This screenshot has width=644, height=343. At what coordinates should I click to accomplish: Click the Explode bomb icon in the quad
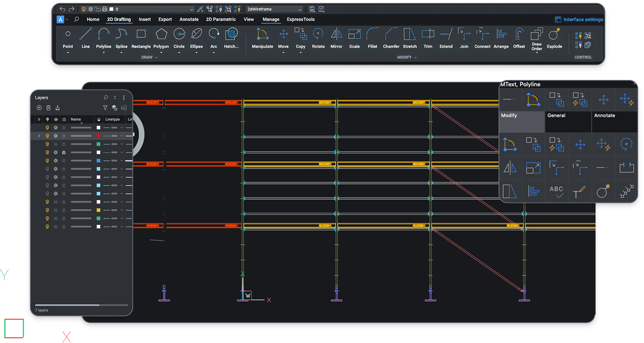603,192
